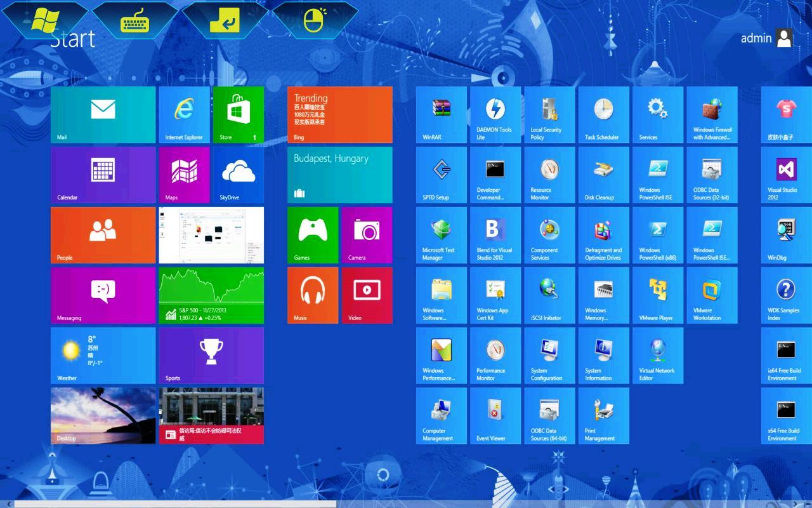Open Event Viewer
This screenshot has height=508, width=812.
pos(495,416)
